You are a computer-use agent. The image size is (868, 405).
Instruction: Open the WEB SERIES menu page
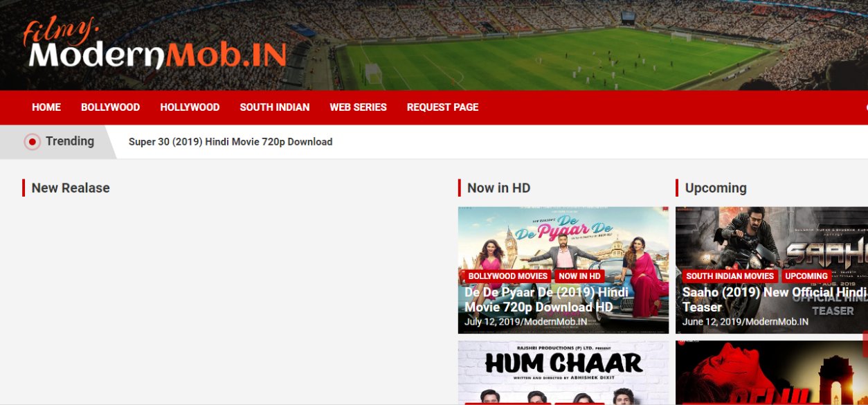pos(358,107)
